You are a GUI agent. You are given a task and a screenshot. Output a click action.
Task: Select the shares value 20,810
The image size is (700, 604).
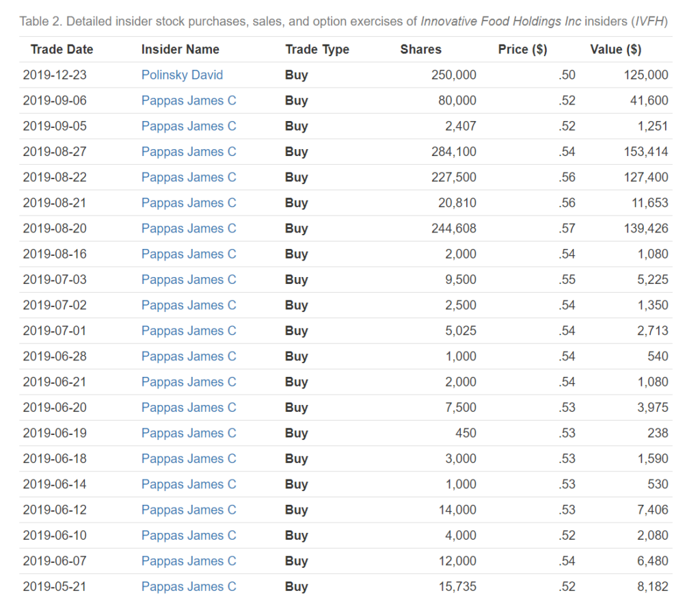[x=457, y=203]
